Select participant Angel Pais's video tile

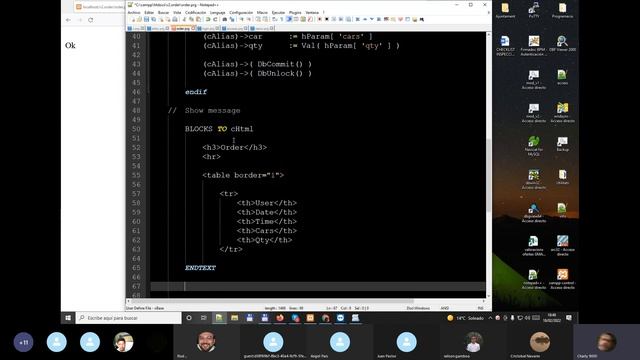(x=340, y=342)
